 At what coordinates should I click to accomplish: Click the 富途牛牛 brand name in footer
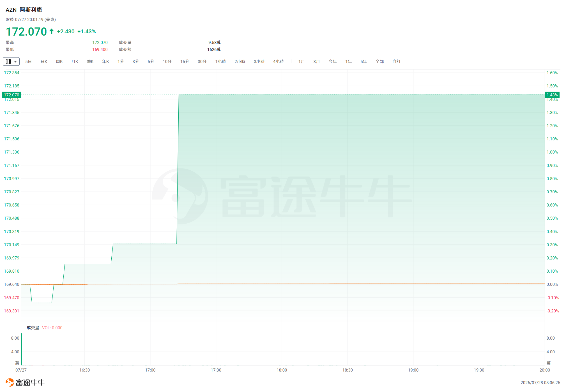click(30, 382)
